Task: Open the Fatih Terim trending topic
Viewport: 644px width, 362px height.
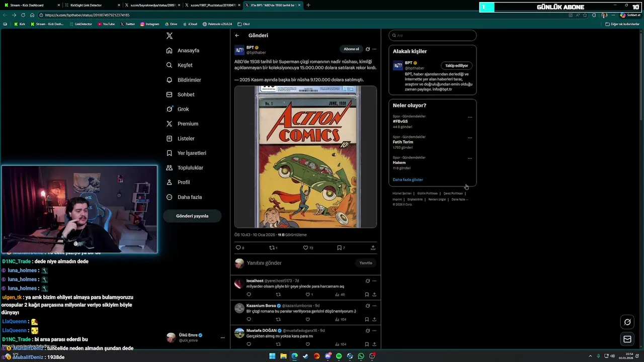Action: pos(403,142)
